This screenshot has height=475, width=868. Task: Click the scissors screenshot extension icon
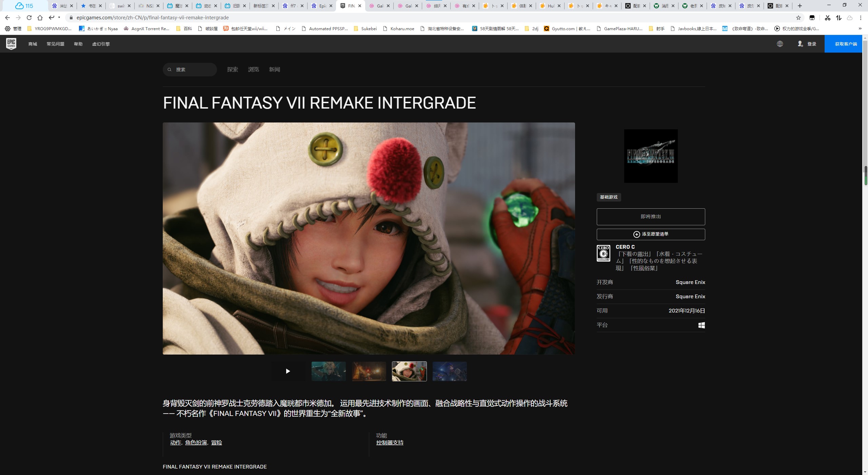click(x=828, y=18)
